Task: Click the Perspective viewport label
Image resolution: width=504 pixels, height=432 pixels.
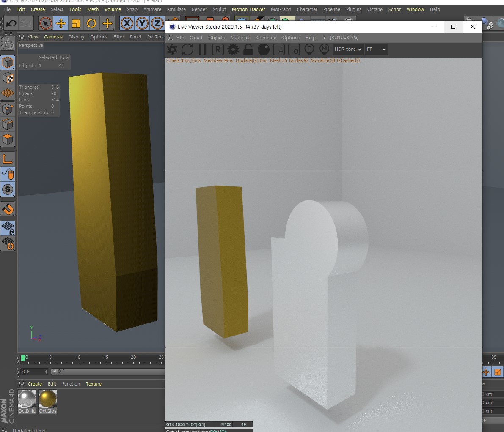Action: (31, 45)
